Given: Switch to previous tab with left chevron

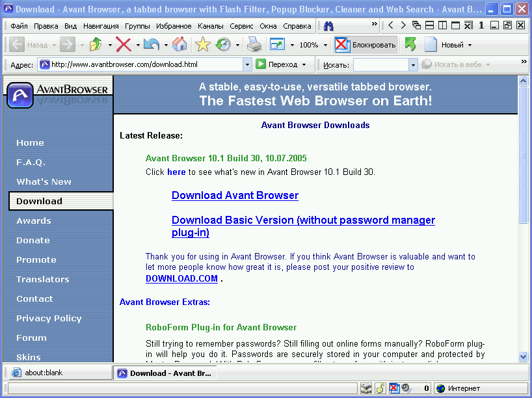Looking at the screenshot, I should coord(391,25).
